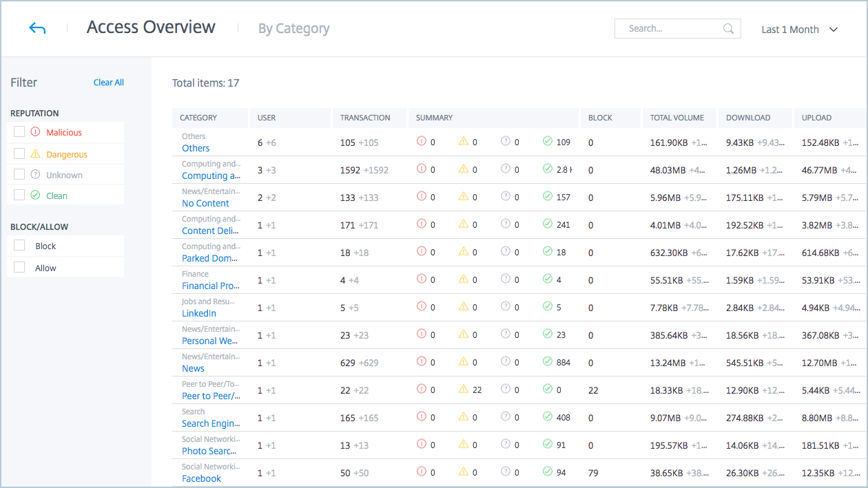Click the search magnifier icon

tap(728, 29)
